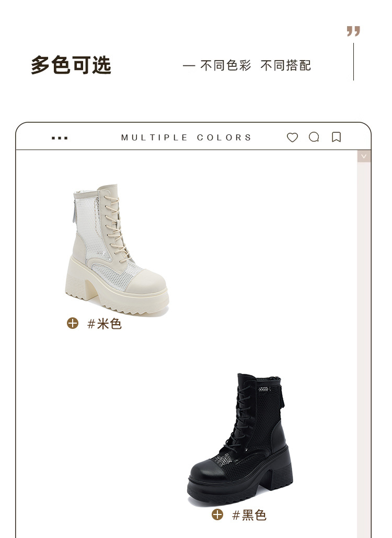Click the #米色 color label
Screen dimensions: 392x538
click(x=104, y=324)
